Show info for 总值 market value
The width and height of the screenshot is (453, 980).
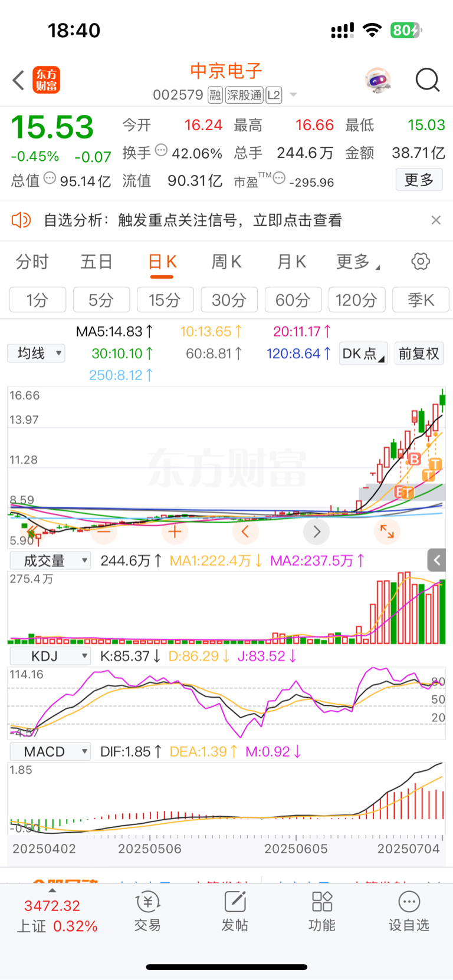(50, 178)
